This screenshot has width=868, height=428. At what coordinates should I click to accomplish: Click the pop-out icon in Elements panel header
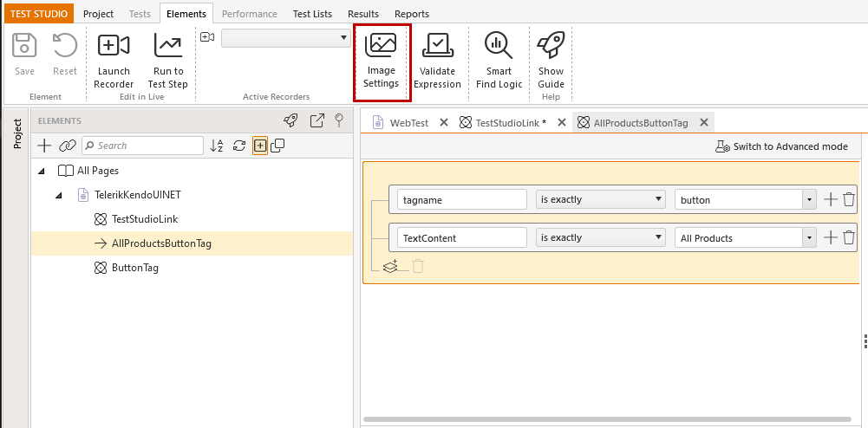(317, 120)
